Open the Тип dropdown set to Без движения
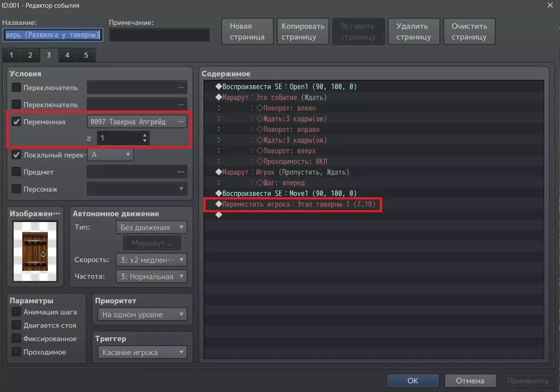This screenshot has height=392, width=560. click(152, 227)
